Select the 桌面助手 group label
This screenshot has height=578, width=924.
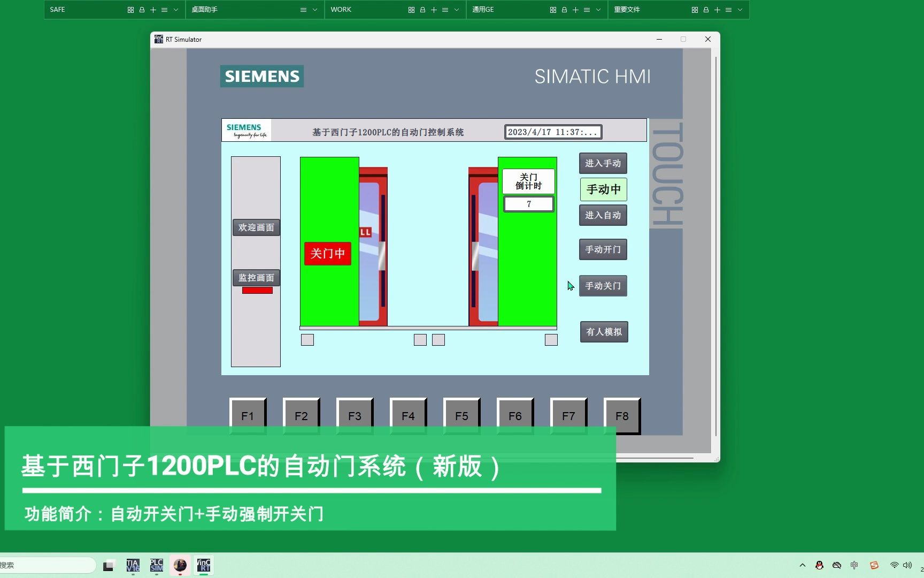coord(204,10)
